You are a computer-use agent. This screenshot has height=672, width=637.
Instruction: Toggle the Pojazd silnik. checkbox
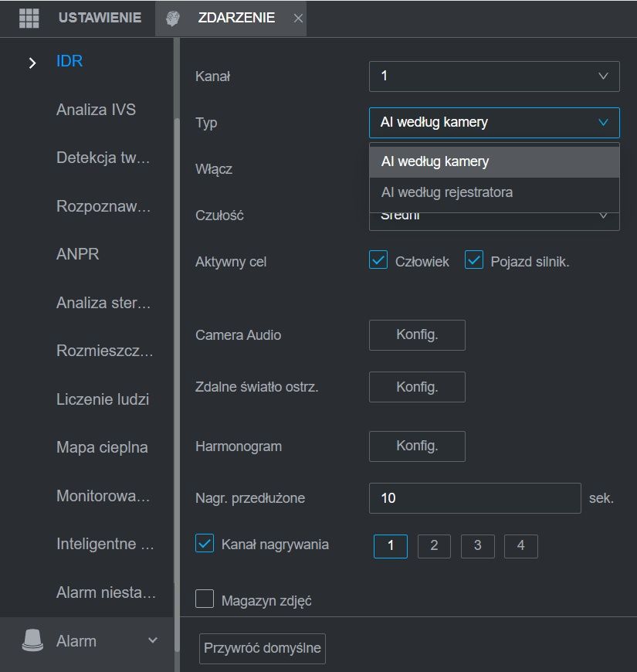474,260
